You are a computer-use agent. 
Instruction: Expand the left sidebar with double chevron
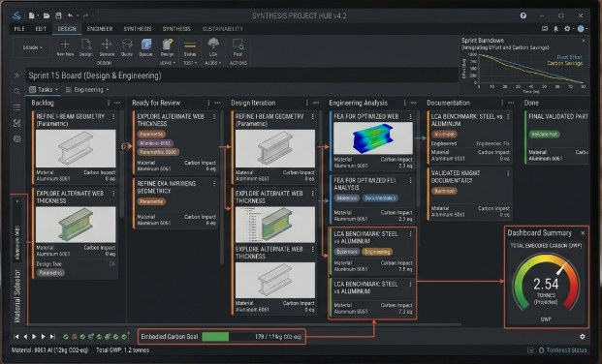point(16,76)
